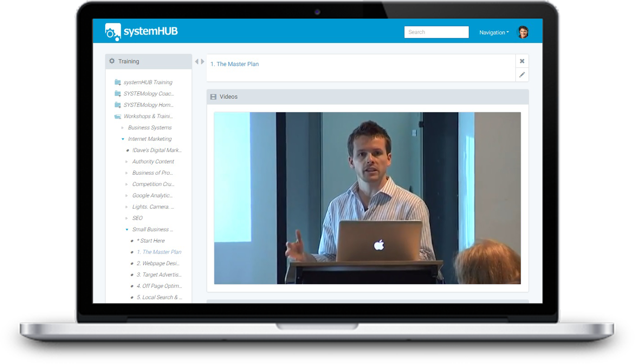
Task: Select Competition Cru... tree item
Action: [x=153, y=184]
